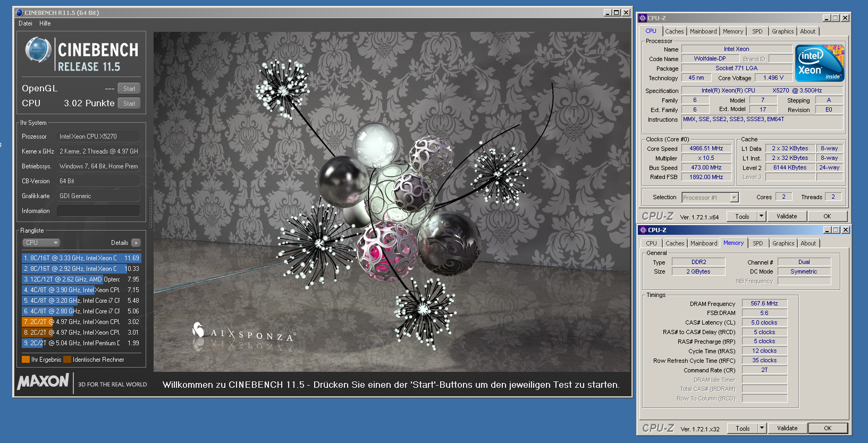868x443 pixels.
Task: Click the rendered scene preview image
Action: 392,202
